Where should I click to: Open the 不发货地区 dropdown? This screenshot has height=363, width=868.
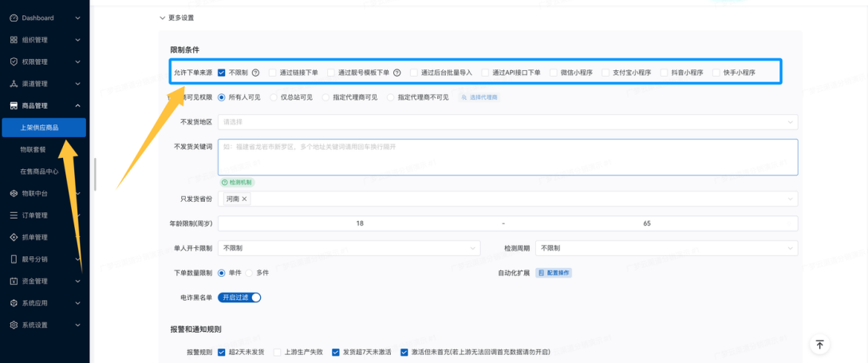pyautogui.click(x=508, y=122)
